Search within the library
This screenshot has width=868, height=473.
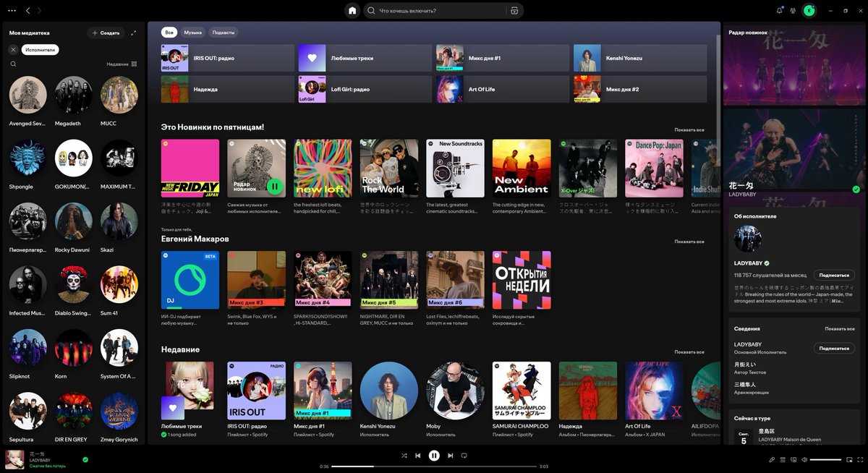tap(13, 64)
